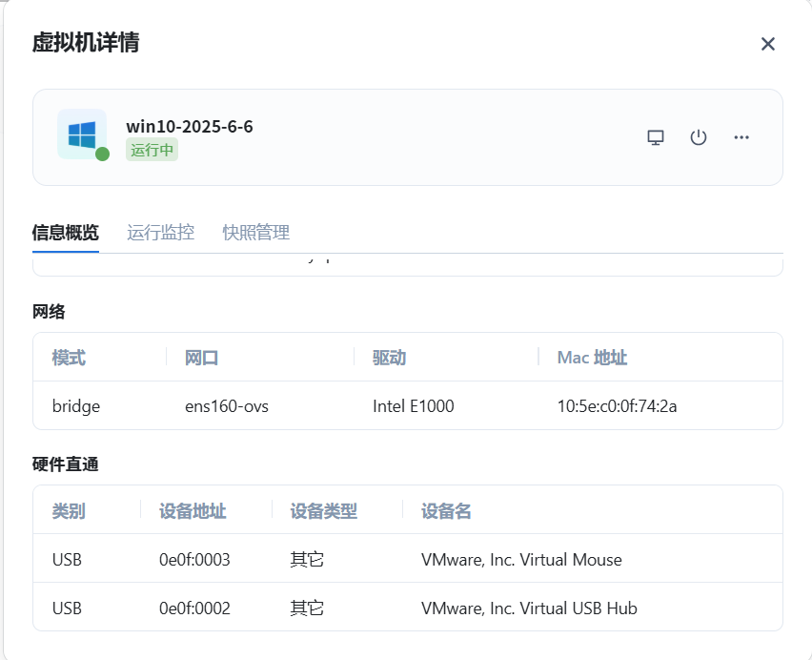Image resolution: width=812 pixels, height=660 pixels.
Task: Click the ens160-ovs network port value
Action: [x=227, y=406]
